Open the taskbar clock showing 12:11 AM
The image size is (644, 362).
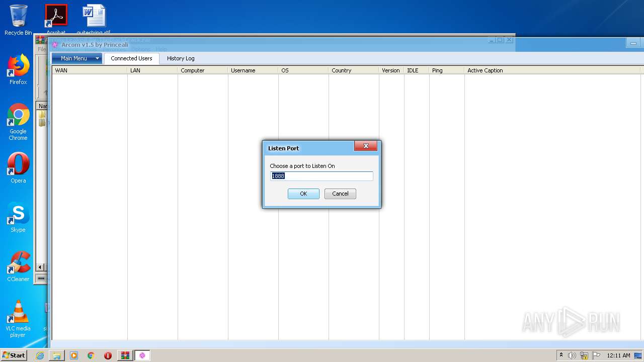click(x=618, y=355)
